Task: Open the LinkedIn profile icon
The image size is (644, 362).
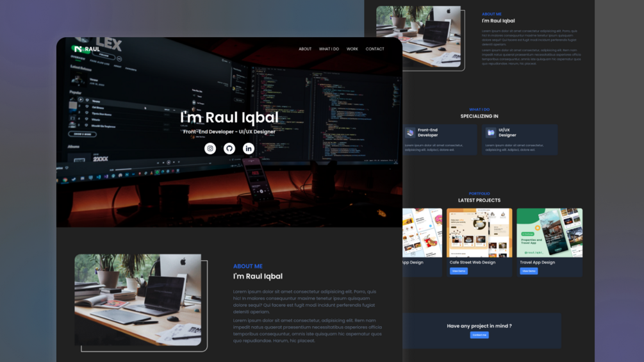Action: click(248, 149)
